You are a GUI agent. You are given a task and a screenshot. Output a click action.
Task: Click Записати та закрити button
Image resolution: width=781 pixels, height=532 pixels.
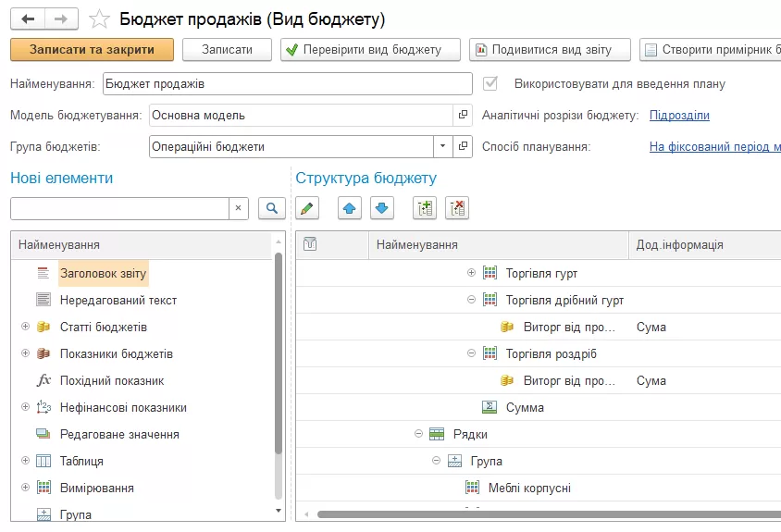pos(93,50)
